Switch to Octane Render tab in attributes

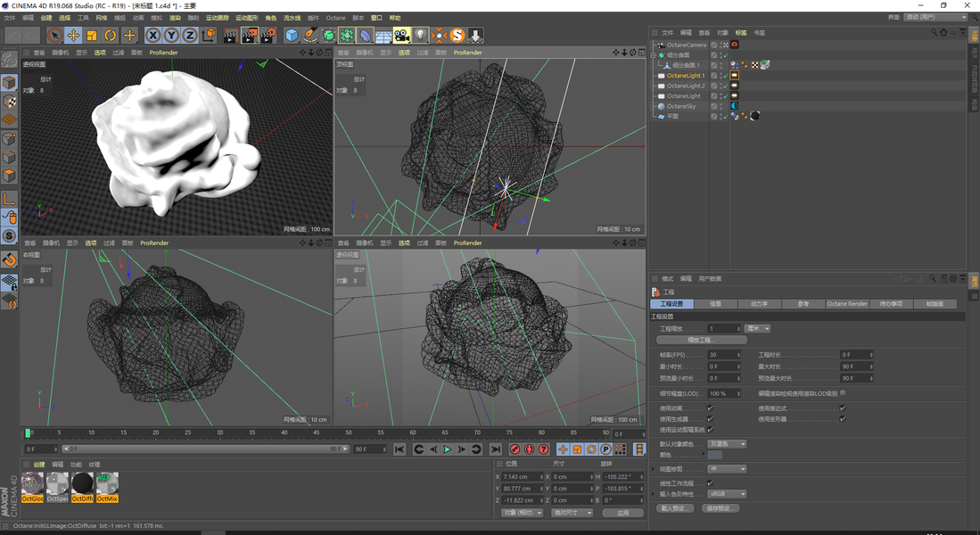(847, 304)
